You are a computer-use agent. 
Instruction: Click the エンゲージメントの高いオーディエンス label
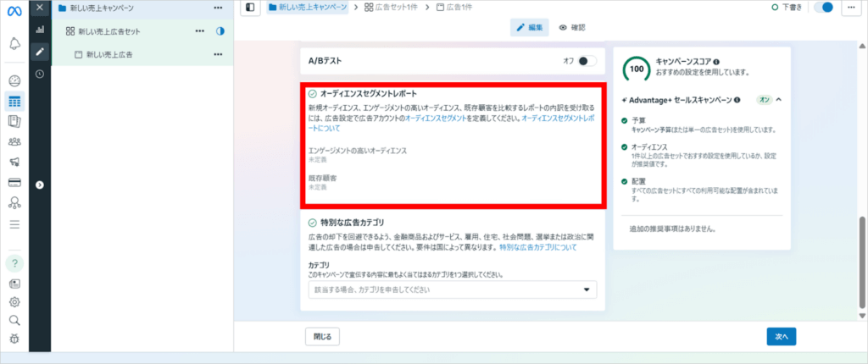[x=358, y=151]
